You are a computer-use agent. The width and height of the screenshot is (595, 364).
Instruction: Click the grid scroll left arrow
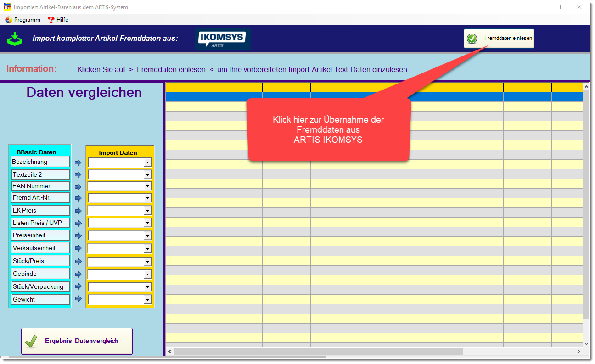coord(169,351)
